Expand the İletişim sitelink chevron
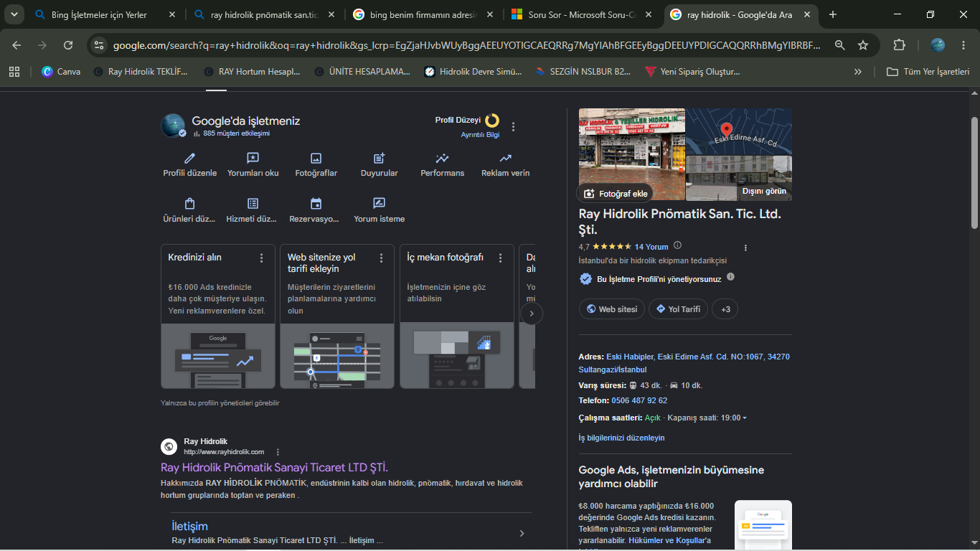Image resolution: width=980 pixels, height=551 pixels. coord(522,533)
